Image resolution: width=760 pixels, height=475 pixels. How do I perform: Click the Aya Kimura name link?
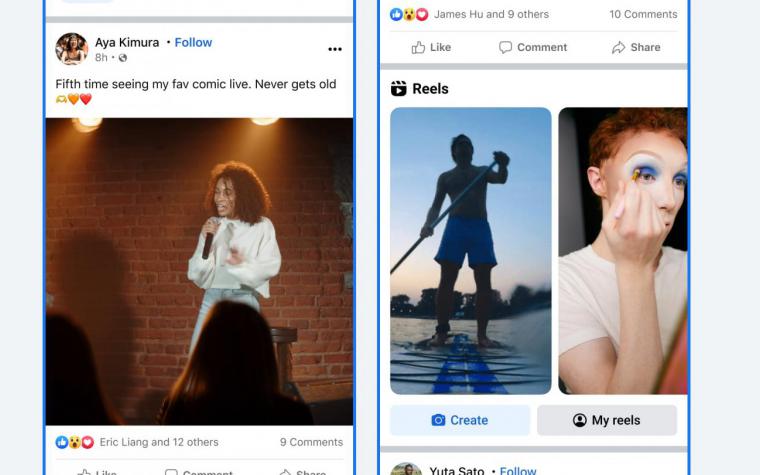pyautogui.click(x=127, y=43)
